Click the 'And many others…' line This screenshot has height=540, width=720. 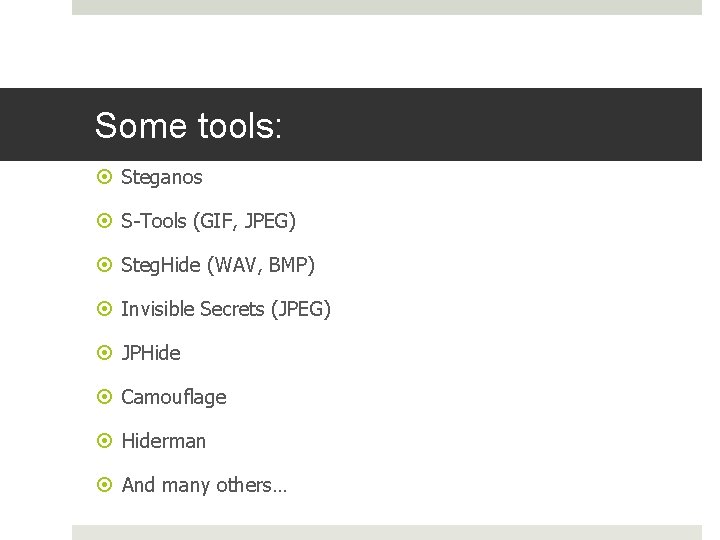coord(204,485)
